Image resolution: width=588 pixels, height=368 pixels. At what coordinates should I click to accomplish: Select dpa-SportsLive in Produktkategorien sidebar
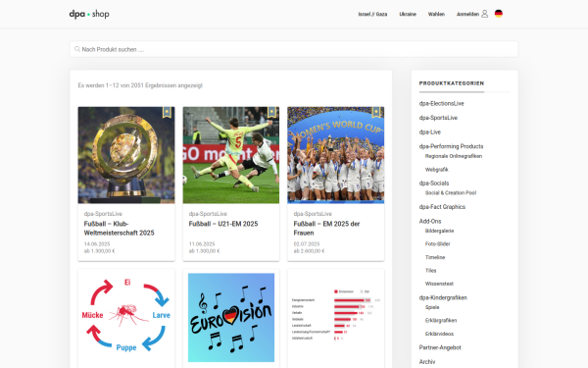click(438, 118)
